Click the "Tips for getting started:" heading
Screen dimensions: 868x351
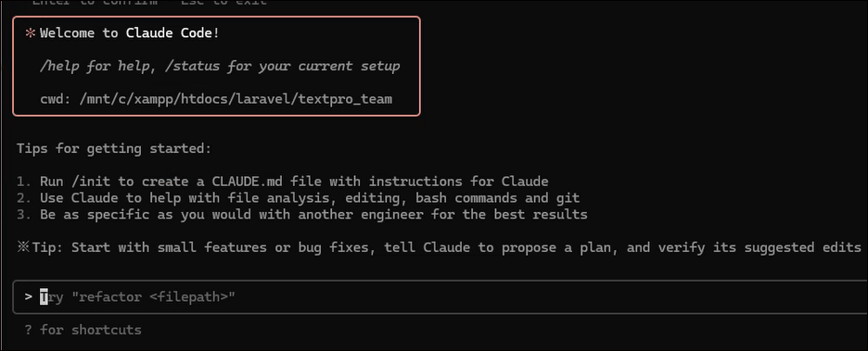pos(114,149)
